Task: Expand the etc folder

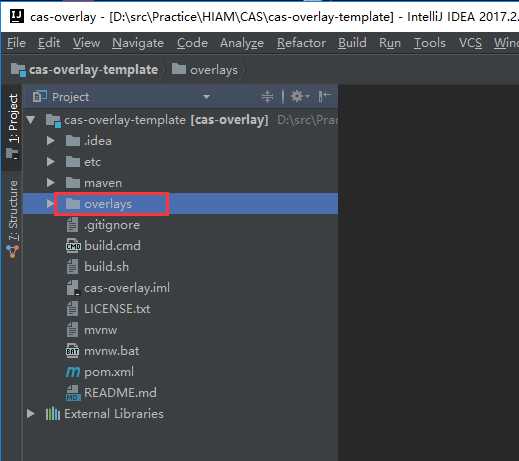Action: tap(50, 162)
